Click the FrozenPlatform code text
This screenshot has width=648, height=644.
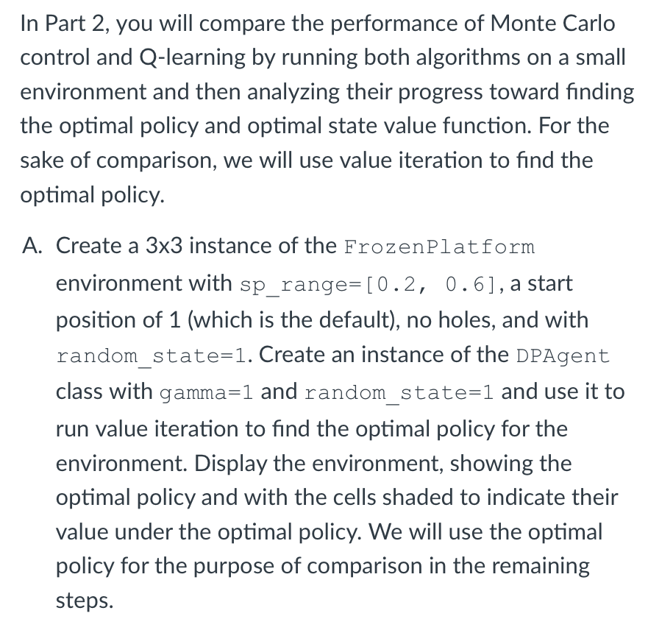click(439, 247)
